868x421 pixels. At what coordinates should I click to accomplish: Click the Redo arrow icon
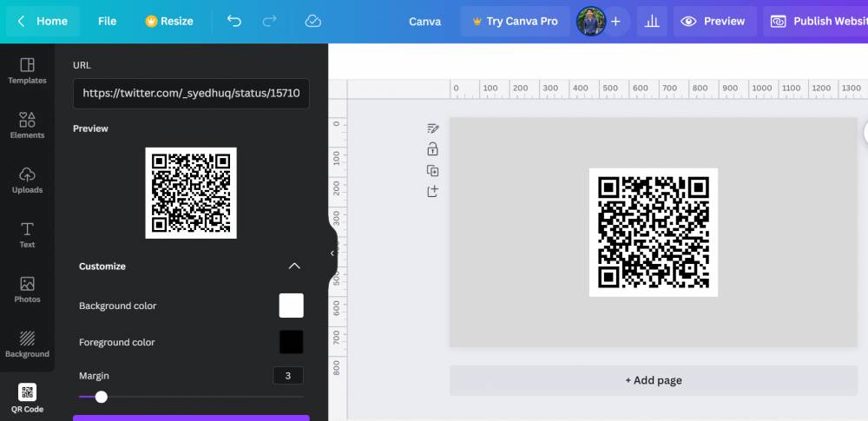[269, 21]
